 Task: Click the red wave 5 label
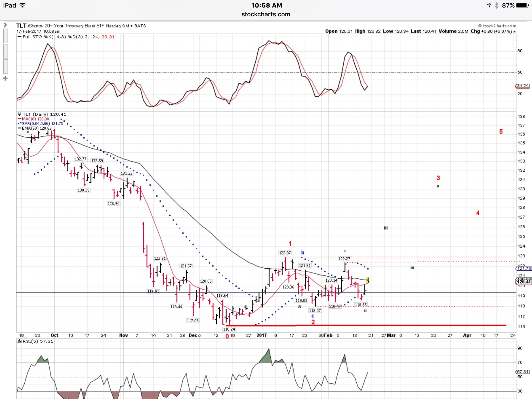point(501,132)
